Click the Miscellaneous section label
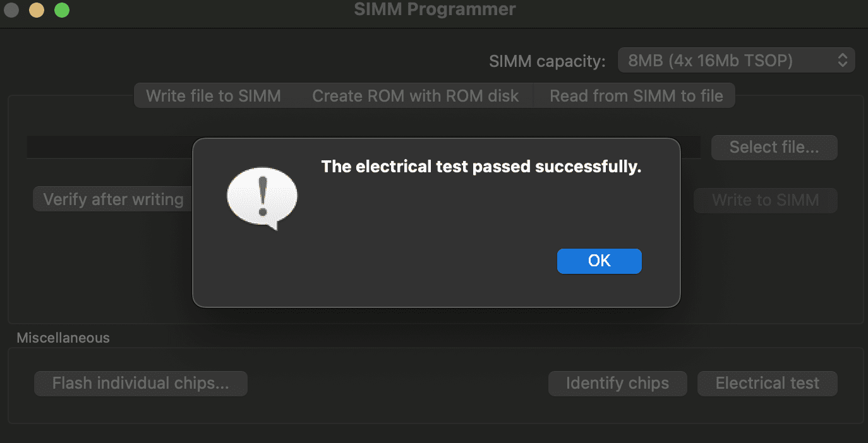 (x=63, y=338)
